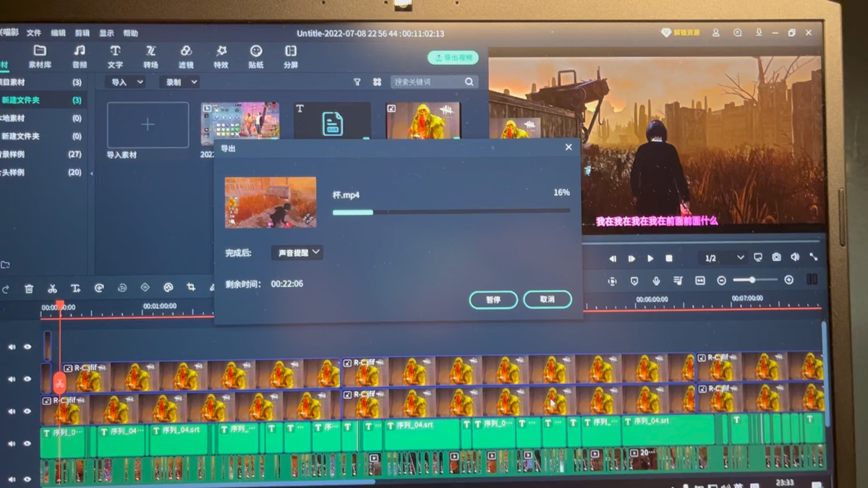Open the 编辑 menu
868x488 pixels.
pos(59,33)
